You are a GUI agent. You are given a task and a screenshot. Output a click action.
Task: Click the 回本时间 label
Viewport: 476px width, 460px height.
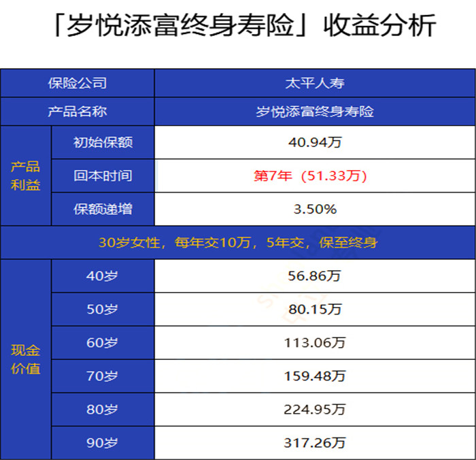(103, 176)
